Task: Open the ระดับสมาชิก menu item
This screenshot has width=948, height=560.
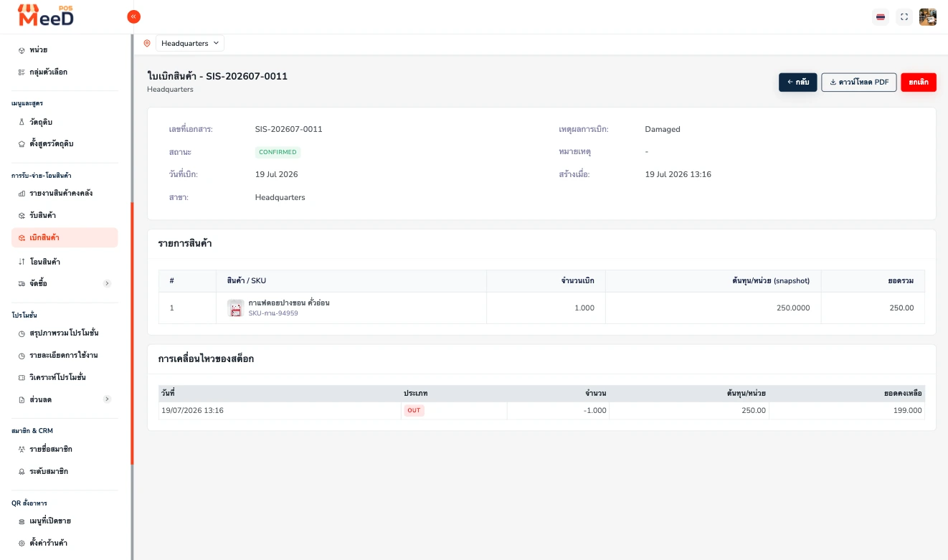Action: tap(65, 471)
